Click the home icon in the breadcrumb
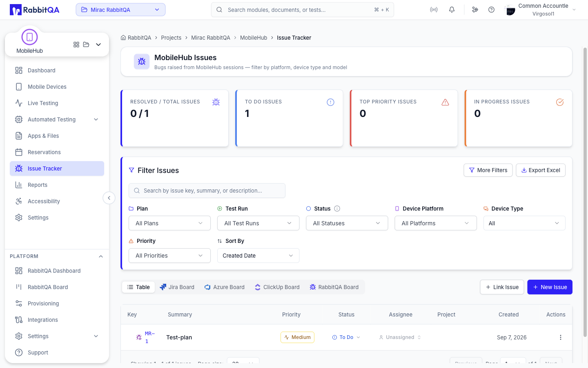The height and width of the screenshot is (368, 588). coord(123,38)
